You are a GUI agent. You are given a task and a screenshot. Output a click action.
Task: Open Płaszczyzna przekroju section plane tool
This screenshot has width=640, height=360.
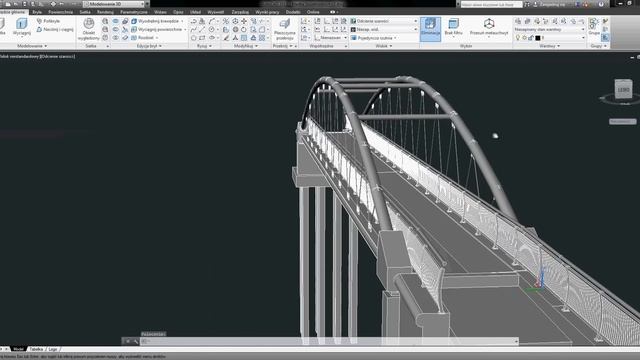284,29
